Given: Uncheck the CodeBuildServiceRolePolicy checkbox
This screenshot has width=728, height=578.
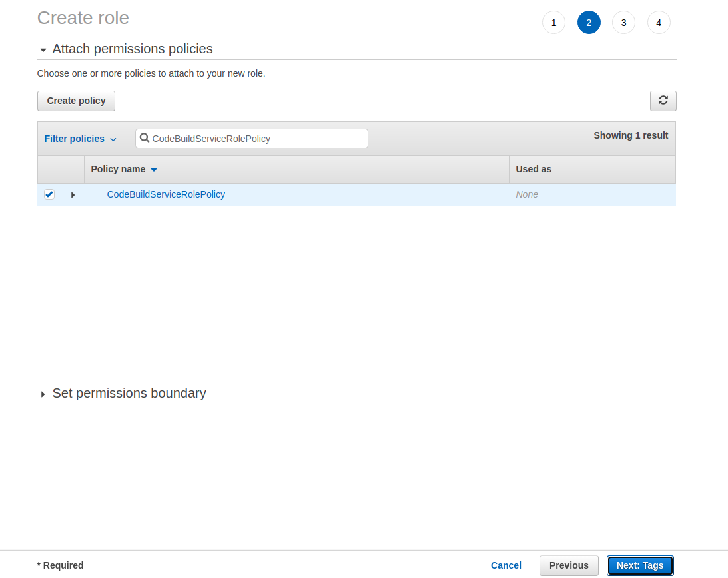Looking at the screenshot, I should 49,194.
